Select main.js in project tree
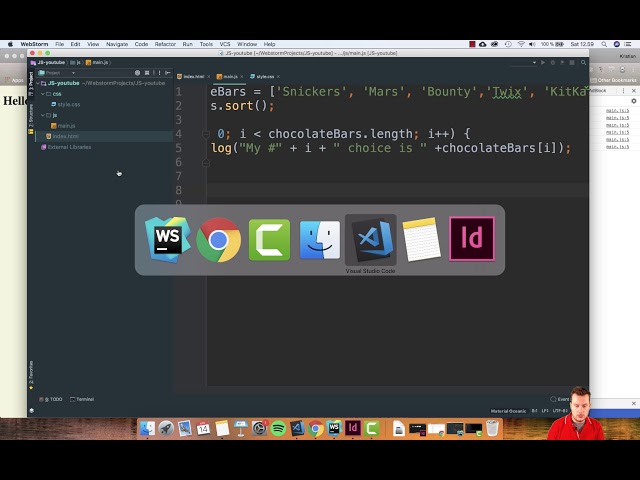The width and height of the screenshot is (640, 480). point(63,126)
